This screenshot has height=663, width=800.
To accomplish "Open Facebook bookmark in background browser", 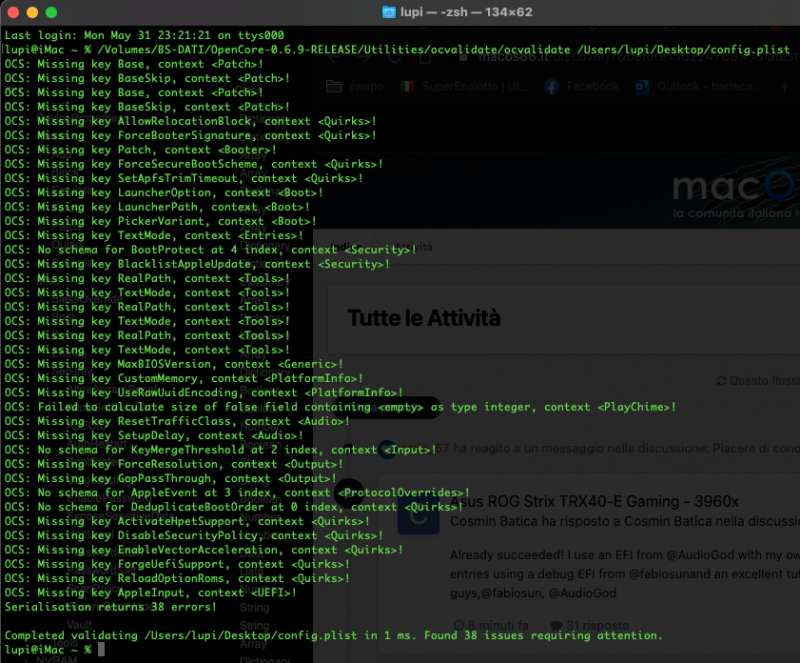I will [x=582, y=87].
